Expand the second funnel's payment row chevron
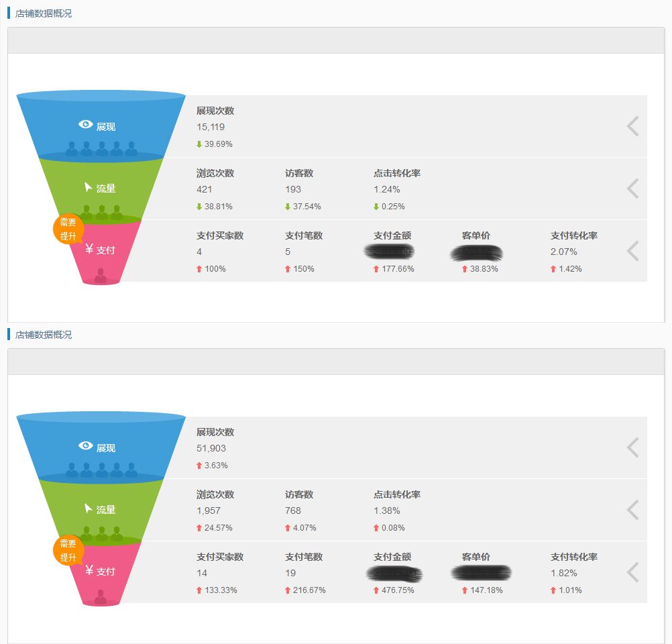The width and height of the screenshot is (672, 644). coord(631,572)
